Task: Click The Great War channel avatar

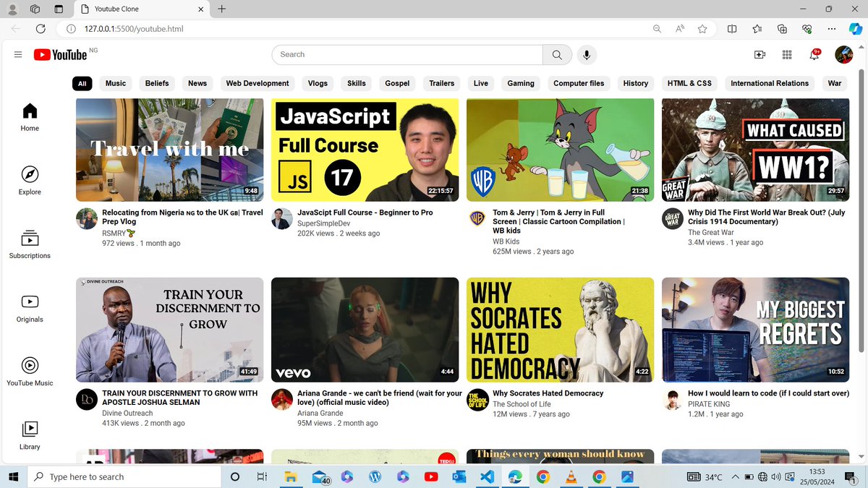Action: (x=673, y=219)
